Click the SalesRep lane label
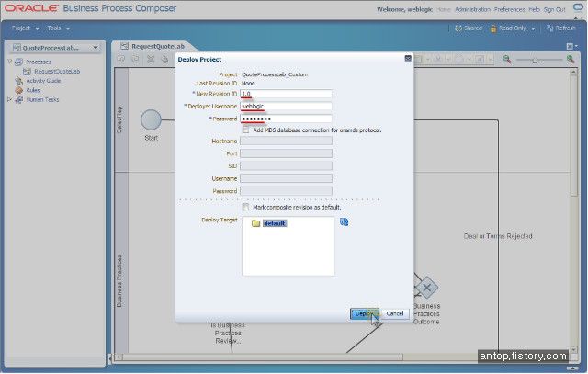Image resolution: width=588 pixels, height=374 pixels. tap(119, 119)
